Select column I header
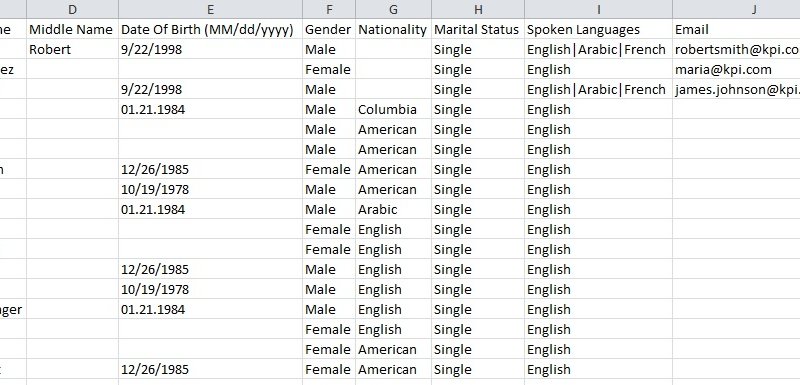800x385 pixels. pyautogui.click(x=598, y=9)
